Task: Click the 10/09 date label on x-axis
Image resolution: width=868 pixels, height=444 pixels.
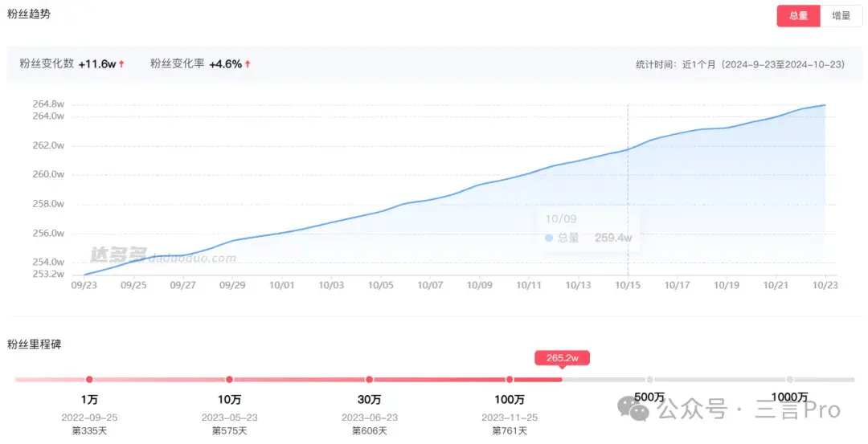Action: coord(479,284)
